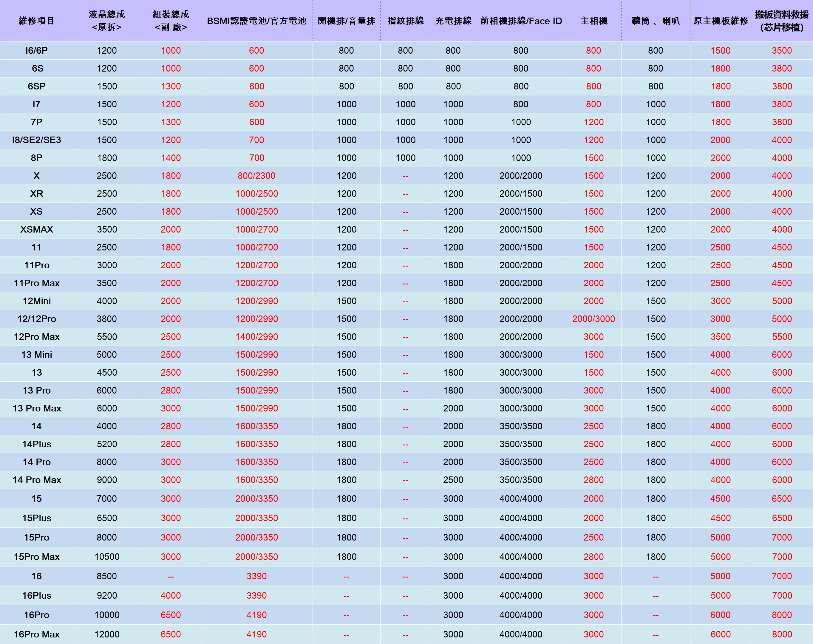Click the 7P row label

(x=37, y=122)
